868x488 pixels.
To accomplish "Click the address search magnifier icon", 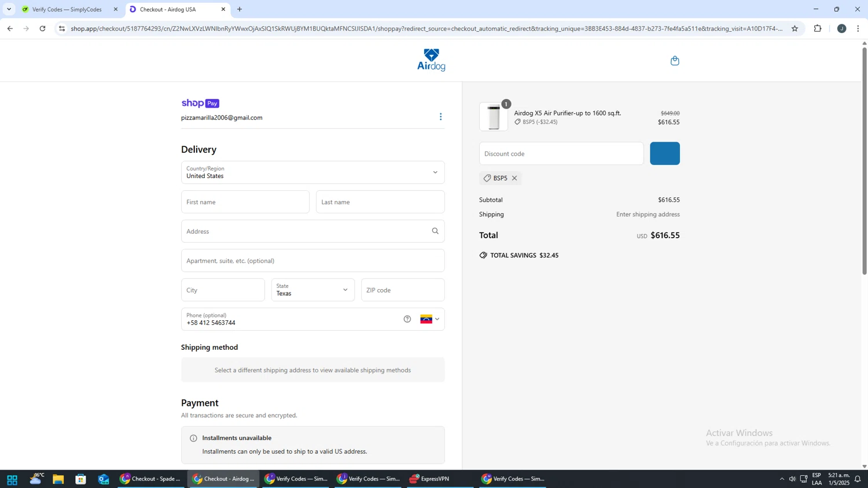I will [435, 231].
